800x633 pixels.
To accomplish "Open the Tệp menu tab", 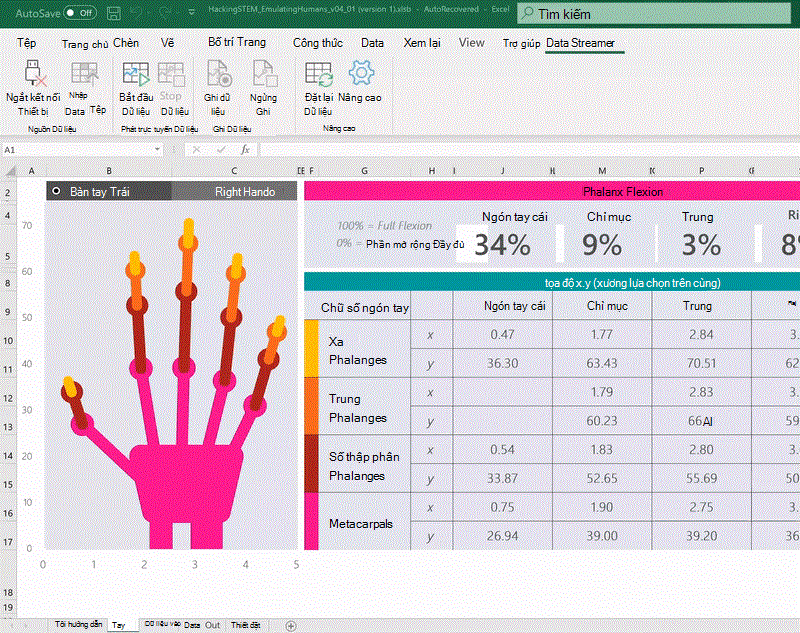I will point(27,43).
